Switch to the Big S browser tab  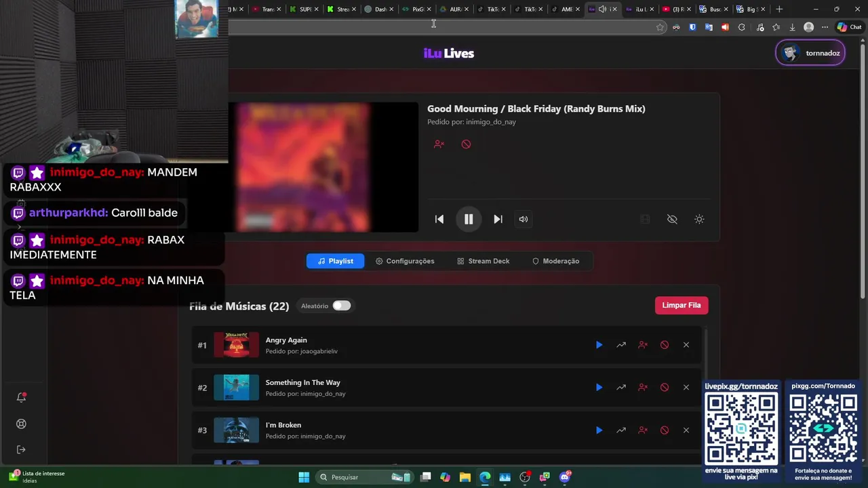pyautogui.click(x=749, y=9)
